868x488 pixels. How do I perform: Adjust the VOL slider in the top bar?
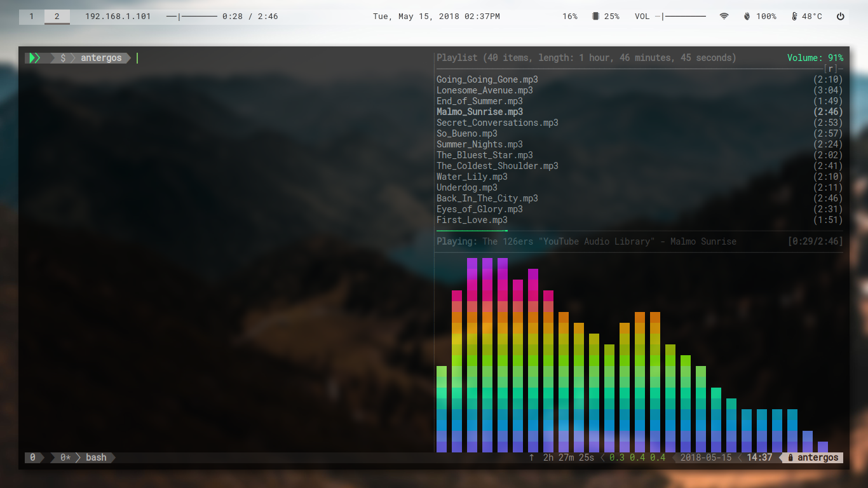coord(681,17)
